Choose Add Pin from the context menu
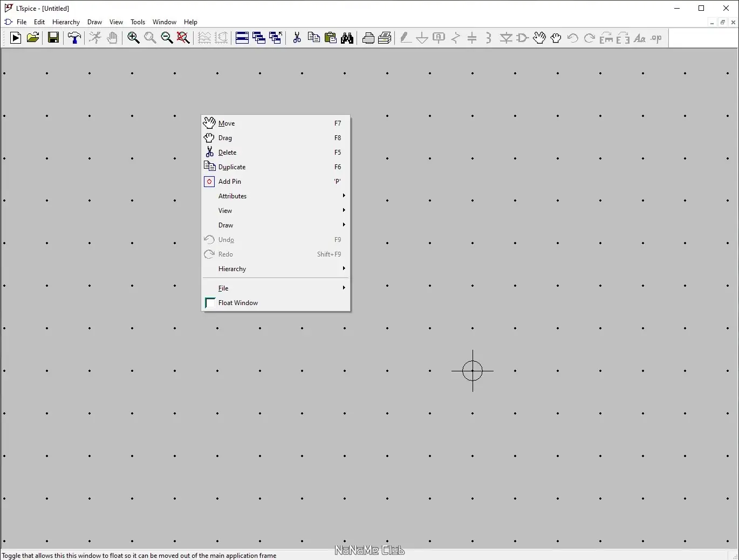Screen dimensions: 739x560 tap(276, 182)
